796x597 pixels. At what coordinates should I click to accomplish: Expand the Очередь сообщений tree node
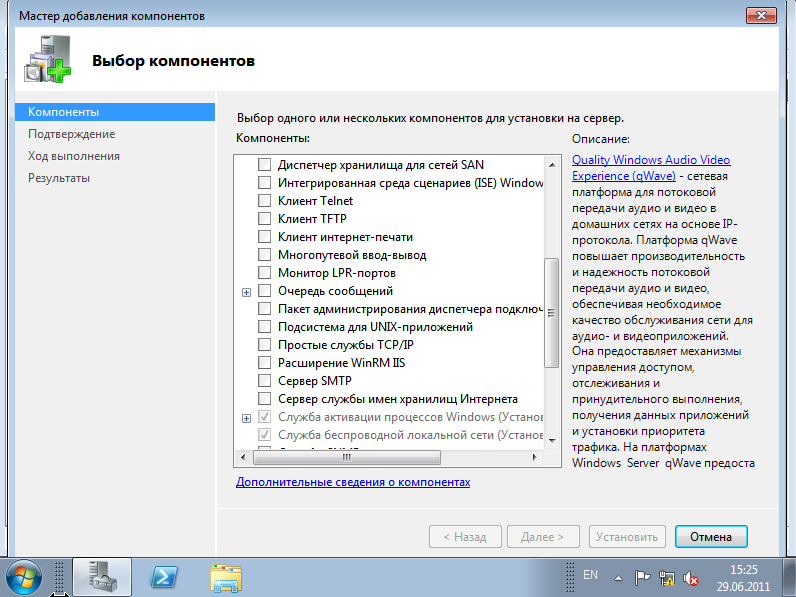(246, 292)
